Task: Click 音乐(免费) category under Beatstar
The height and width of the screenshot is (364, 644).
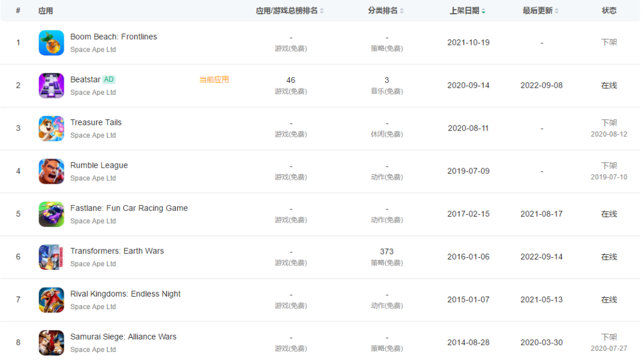Action: click(x=387, y=92)
